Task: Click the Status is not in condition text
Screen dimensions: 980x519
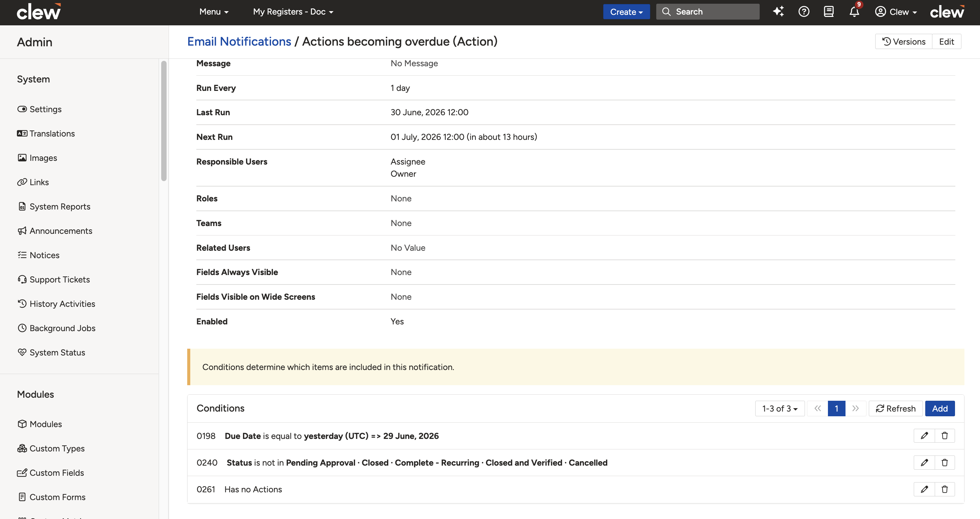Action: pyautogui.click(x=417, y=462)
